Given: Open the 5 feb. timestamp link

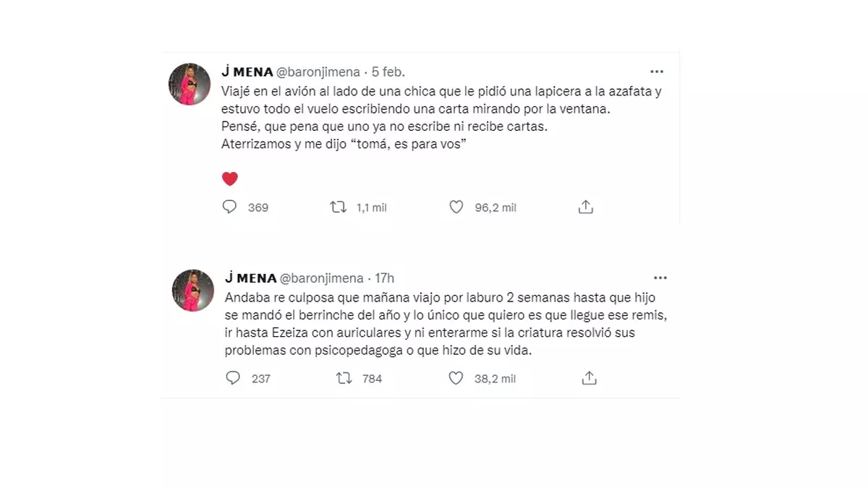Looking at the screenshot, I should (388, 72).
